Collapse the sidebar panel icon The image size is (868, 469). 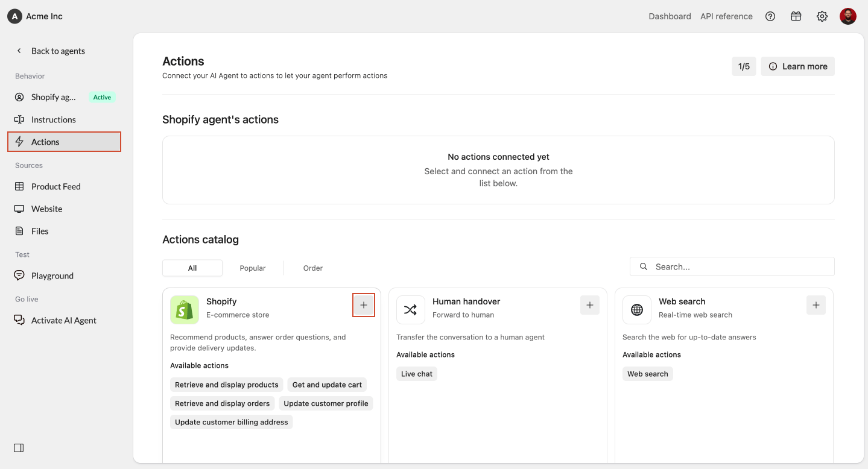tap(19, 448)
